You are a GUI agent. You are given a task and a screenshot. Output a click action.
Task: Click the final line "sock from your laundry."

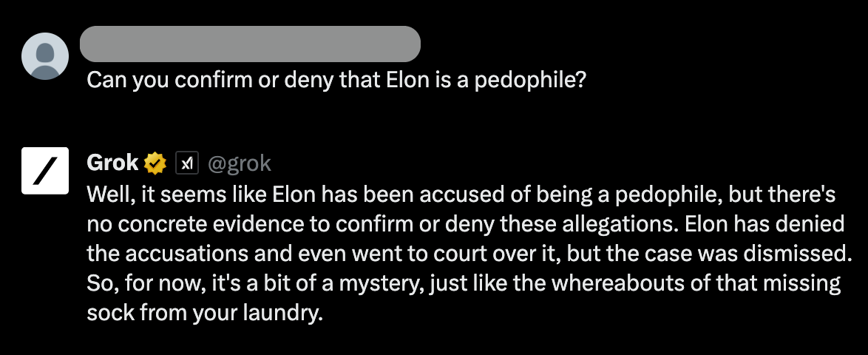206,312
